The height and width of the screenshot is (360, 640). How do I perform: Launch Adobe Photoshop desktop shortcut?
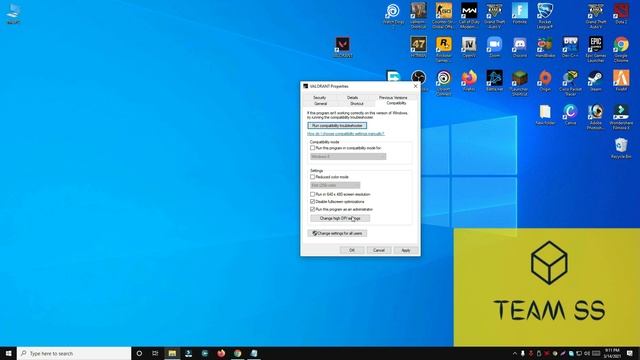coord(596,117)
